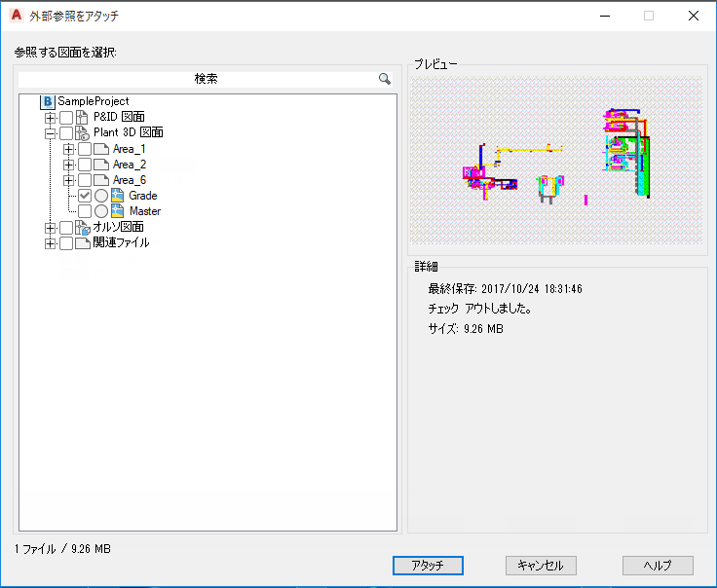Check the Area_2 checkbox
Viewport: 717px width, 588px height.
(x=85, y=165)
